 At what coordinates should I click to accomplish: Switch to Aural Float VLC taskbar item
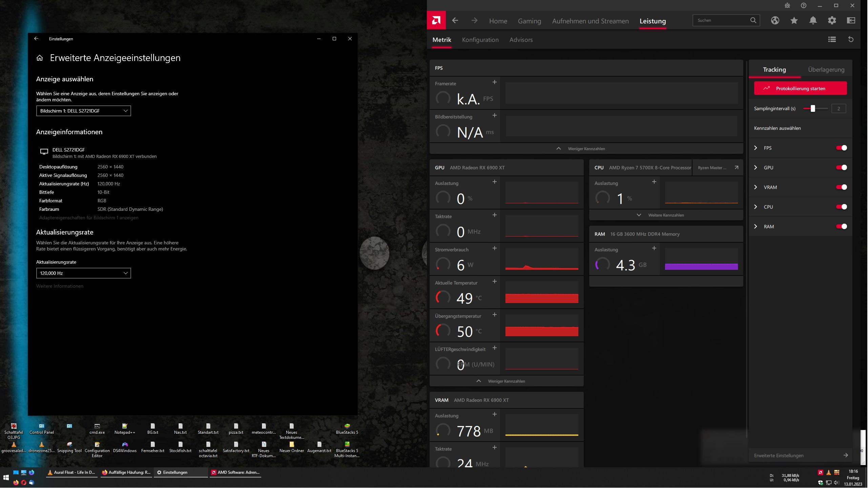click(72, 472)
